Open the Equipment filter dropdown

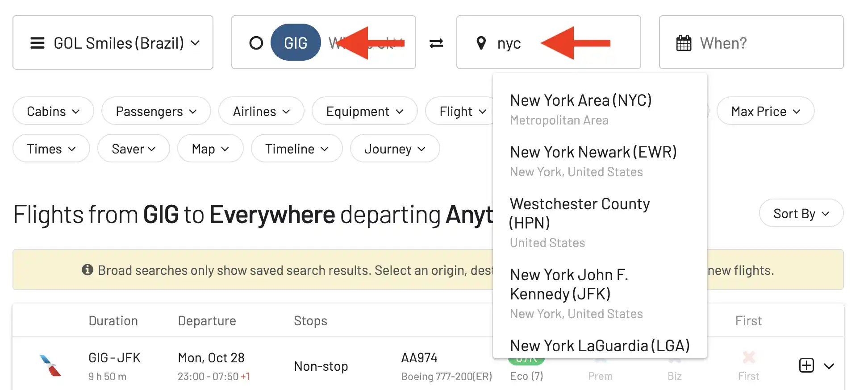point(364,111)
